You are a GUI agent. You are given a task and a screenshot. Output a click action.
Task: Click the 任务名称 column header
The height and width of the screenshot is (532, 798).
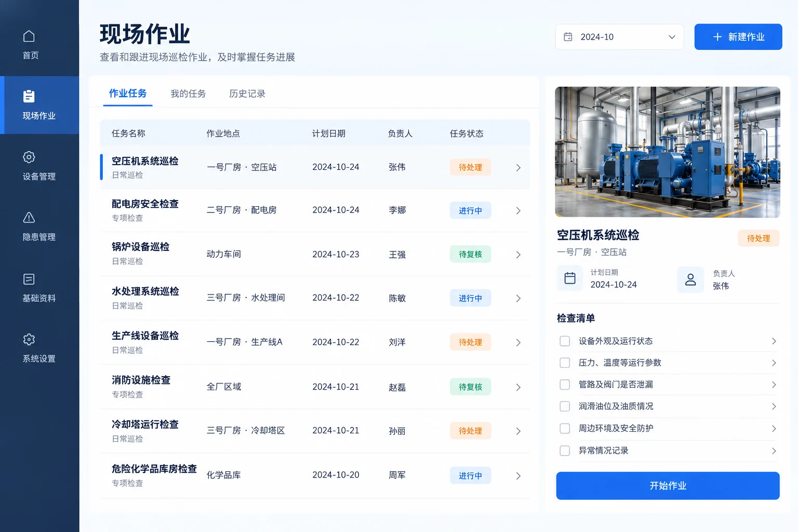tap(128, 134)
